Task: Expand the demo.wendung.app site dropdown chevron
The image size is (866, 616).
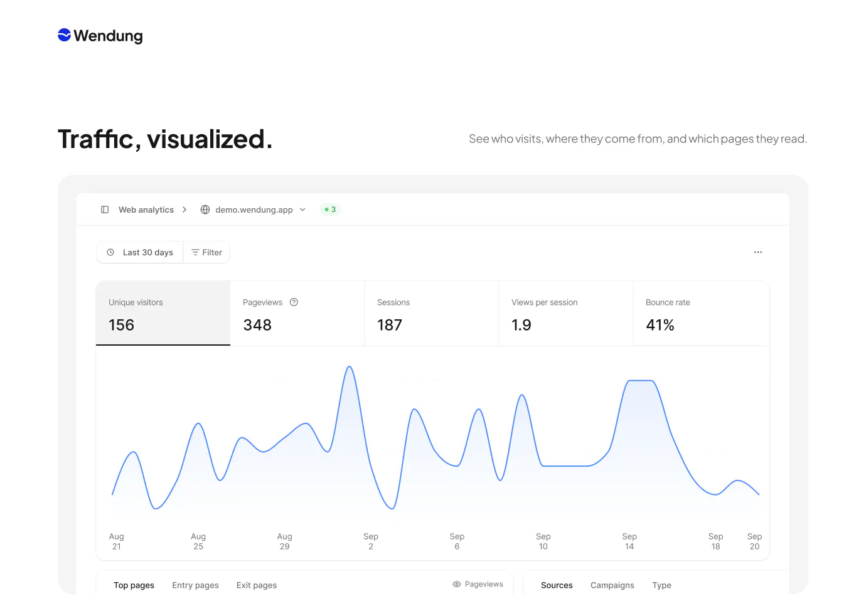Action: pos(302,210)
